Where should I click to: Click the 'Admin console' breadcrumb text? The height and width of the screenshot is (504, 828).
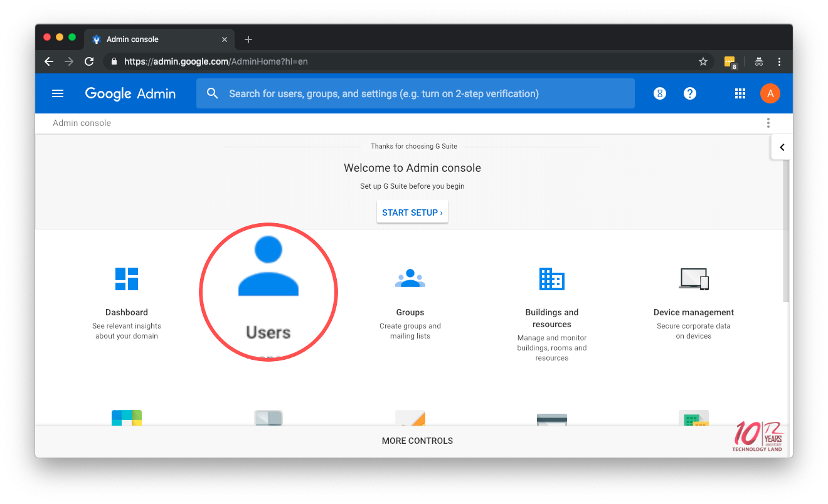tap(82, 123)
